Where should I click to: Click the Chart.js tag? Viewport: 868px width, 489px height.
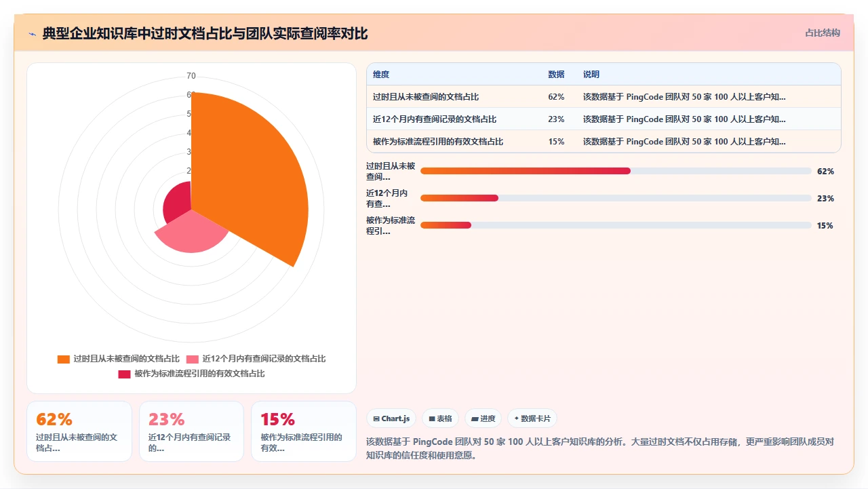[392, 418]
